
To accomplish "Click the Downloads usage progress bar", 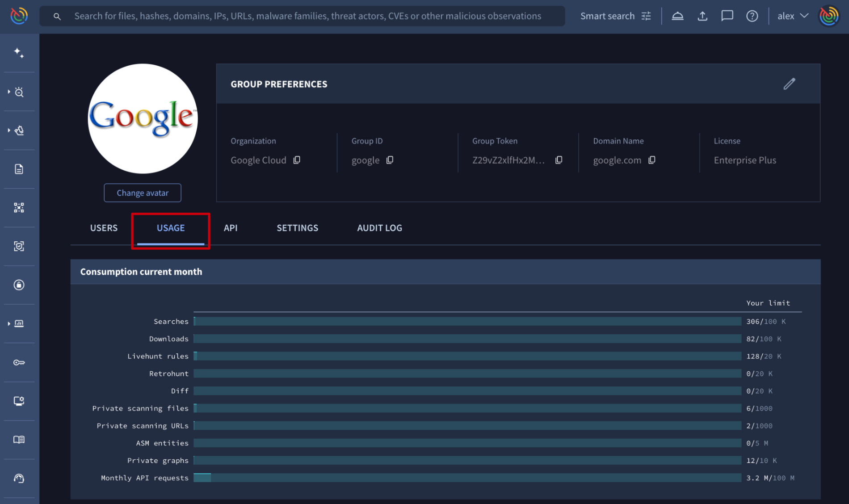I will 467,339.
